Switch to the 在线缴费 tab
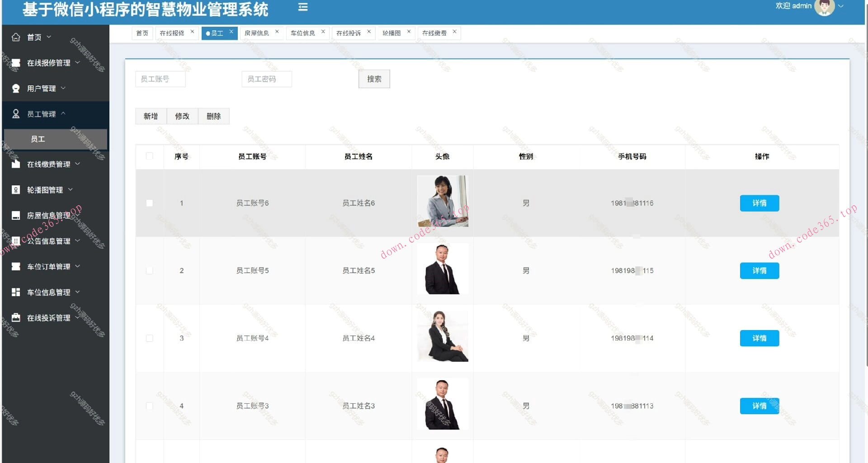Screen dimensions: 868x463 (x=435, y=33)
